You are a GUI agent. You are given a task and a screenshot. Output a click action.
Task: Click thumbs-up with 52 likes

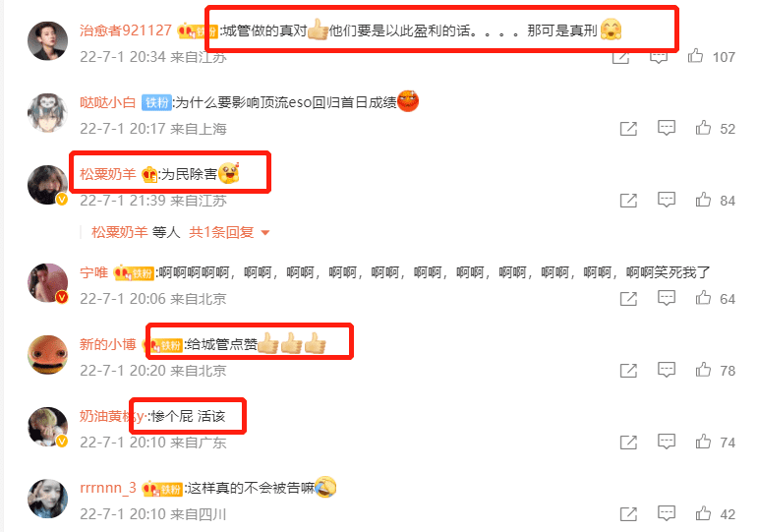click(x=703, y=128)
